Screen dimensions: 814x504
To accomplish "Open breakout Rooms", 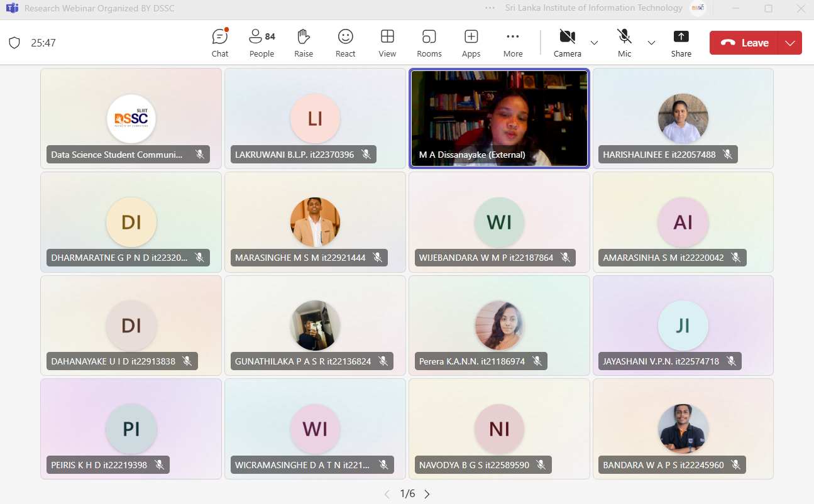I will coord(429,43).
